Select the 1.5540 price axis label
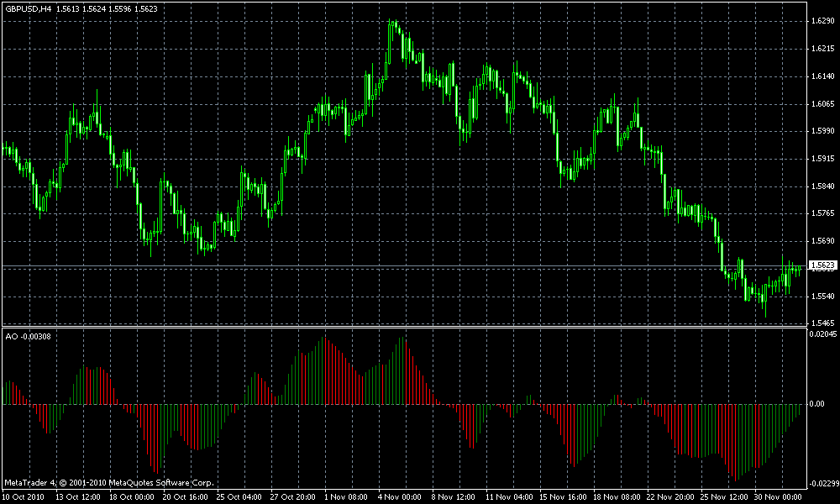The width and height of the screenshot is (840, 504). 823,297
